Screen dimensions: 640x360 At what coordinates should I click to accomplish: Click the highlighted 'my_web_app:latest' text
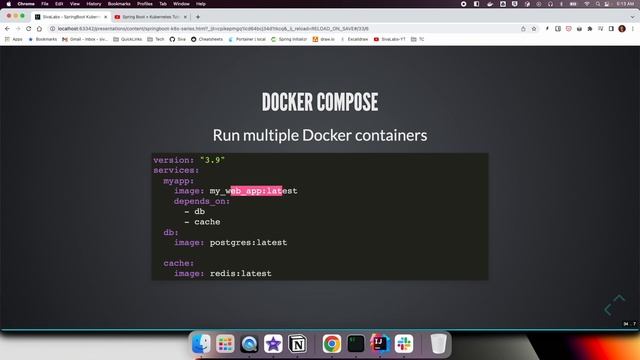(x=253, y=191)
